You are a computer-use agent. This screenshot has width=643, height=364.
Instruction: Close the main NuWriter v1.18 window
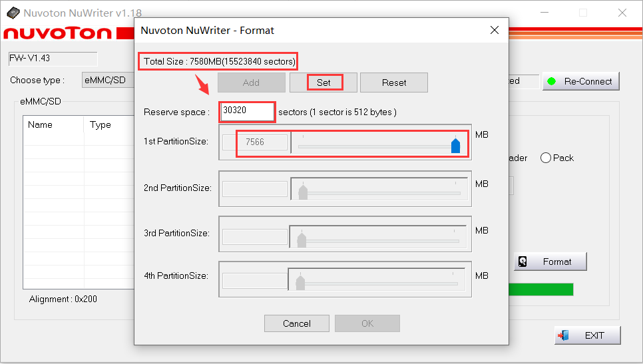pyautogui.click(x=622, y=13)
